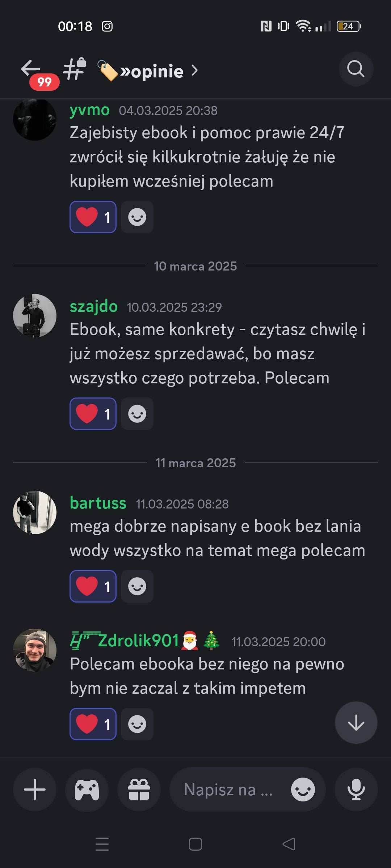Open Android recent apps menu button
391x868 pixels.
click(102, 844)
